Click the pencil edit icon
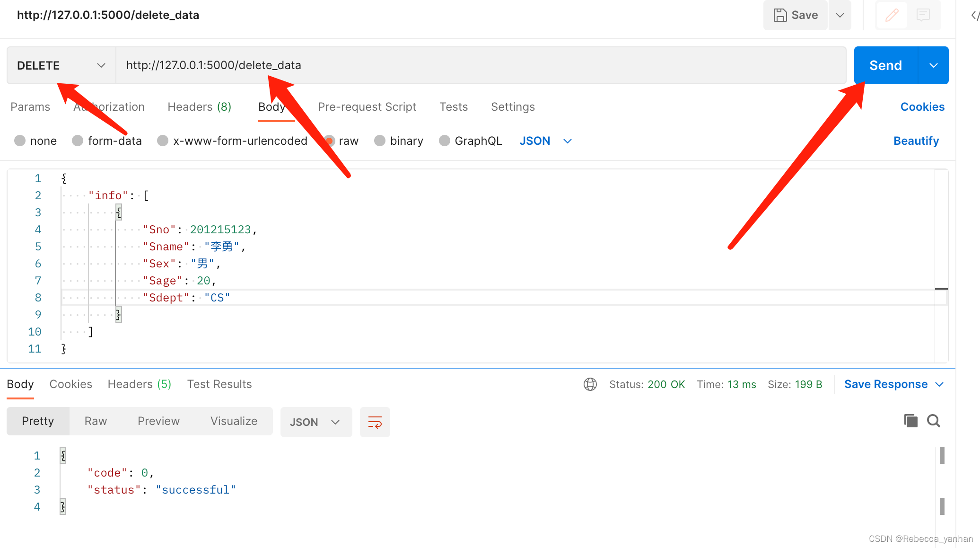Screen dimensions: 980x548 point(892,15)
